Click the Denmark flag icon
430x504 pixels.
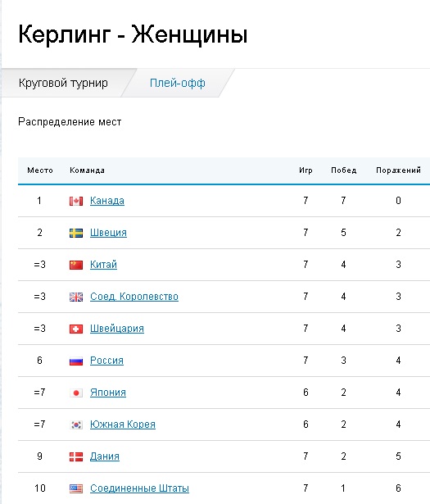(x=76, y=456)
